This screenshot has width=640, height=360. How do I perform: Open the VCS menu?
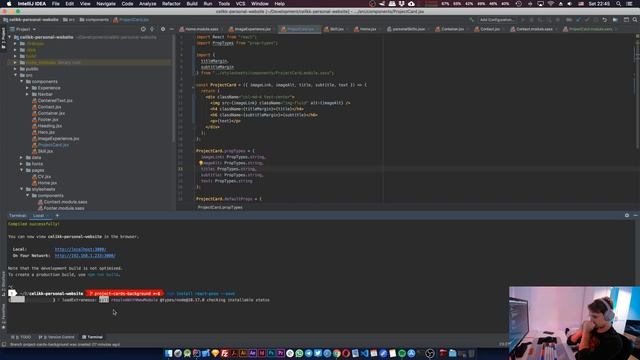pos(240,4)
